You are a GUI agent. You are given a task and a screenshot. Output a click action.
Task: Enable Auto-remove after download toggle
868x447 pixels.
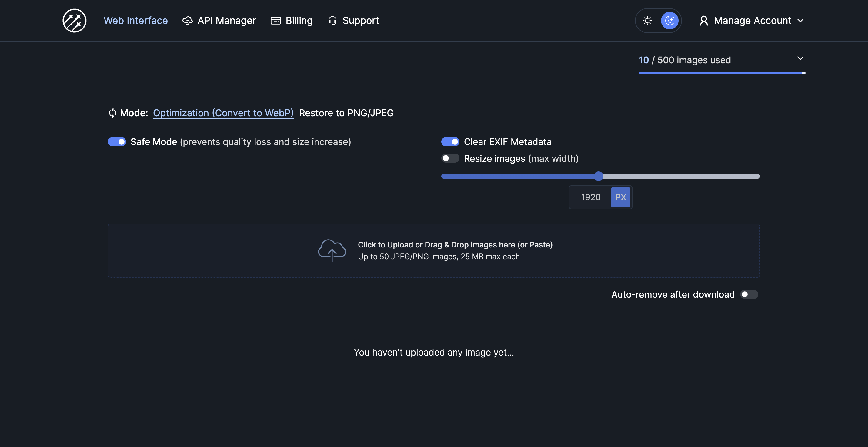coord(749,295)
